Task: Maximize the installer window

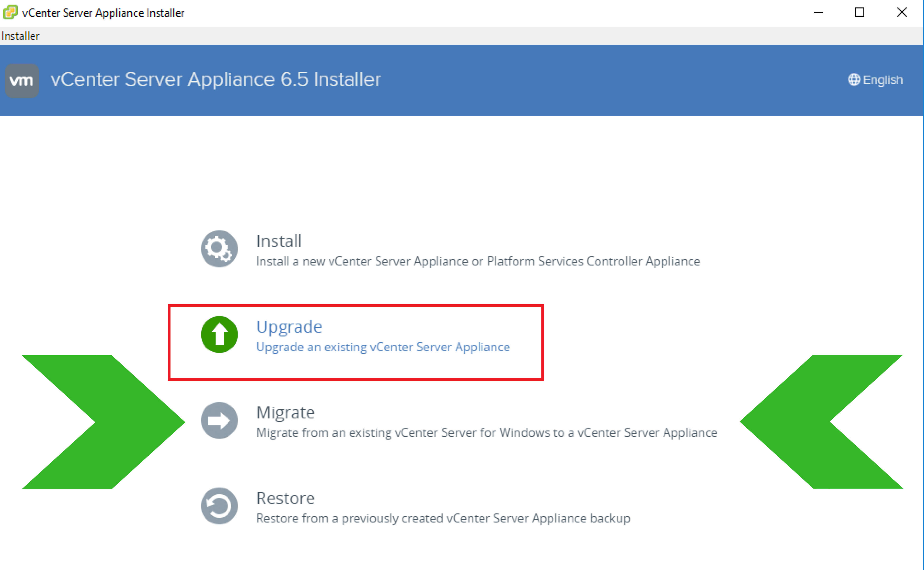Action: [859, 12]
